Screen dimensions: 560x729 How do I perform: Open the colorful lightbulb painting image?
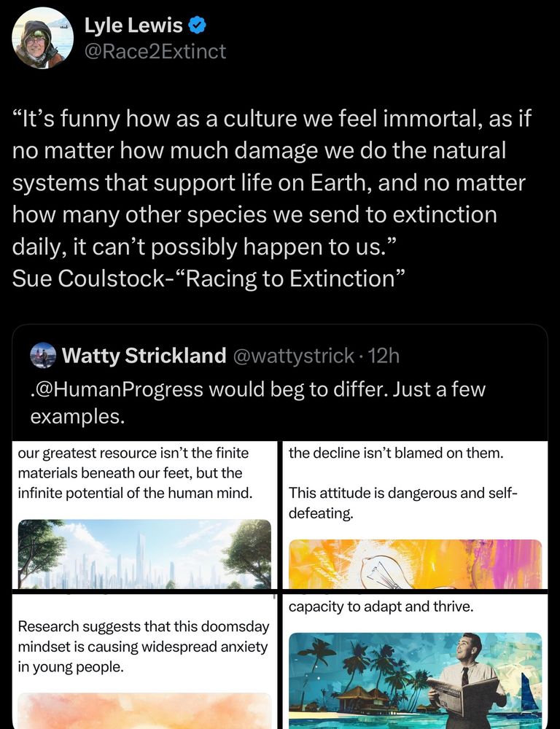[x=416, y=561]
